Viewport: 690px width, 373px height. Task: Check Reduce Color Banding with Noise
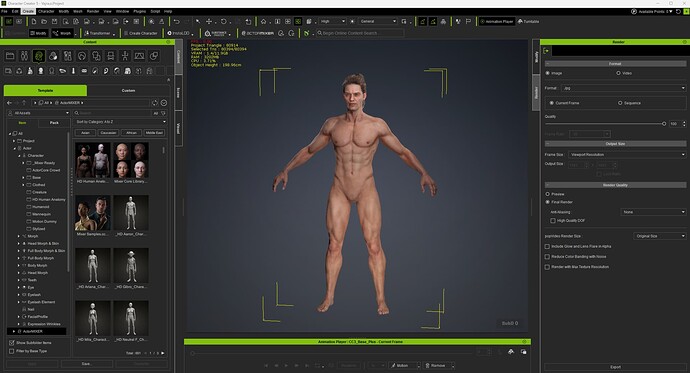coord(547,257)
